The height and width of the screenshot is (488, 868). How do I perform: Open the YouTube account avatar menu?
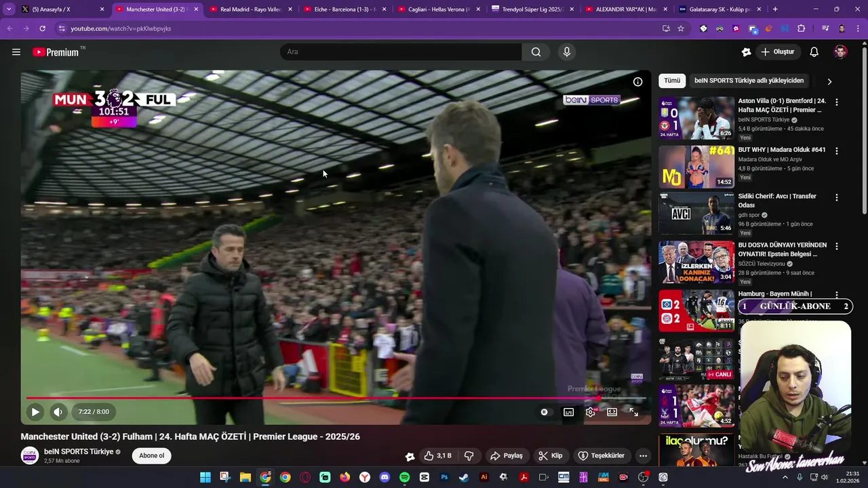(840, 52)
